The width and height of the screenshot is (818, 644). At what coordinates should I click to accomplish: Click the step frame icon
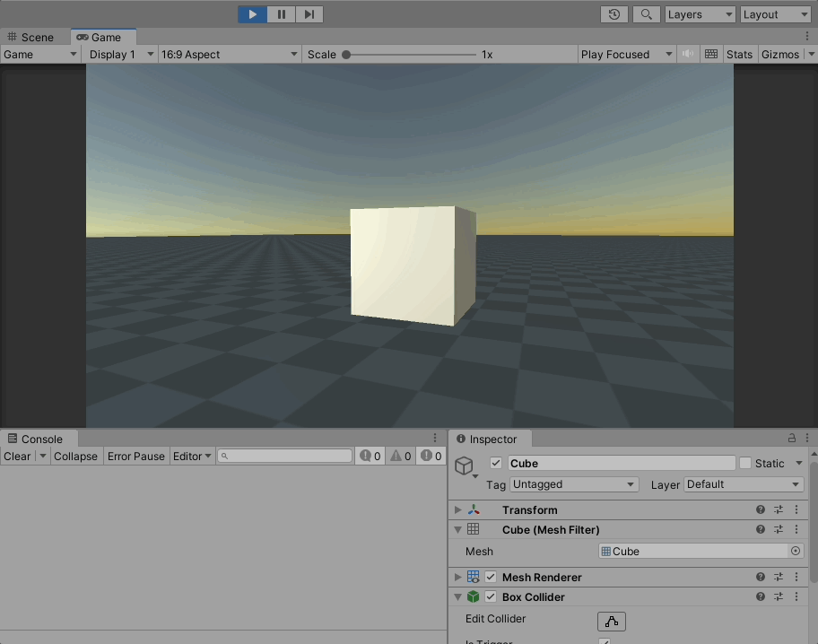[x=309, y=13]
